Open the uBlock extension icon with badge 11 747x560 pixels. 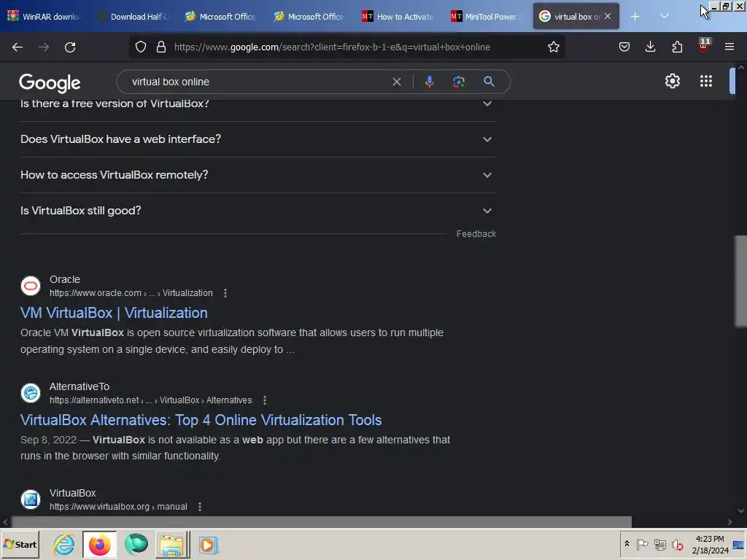(x=704, y=46)
